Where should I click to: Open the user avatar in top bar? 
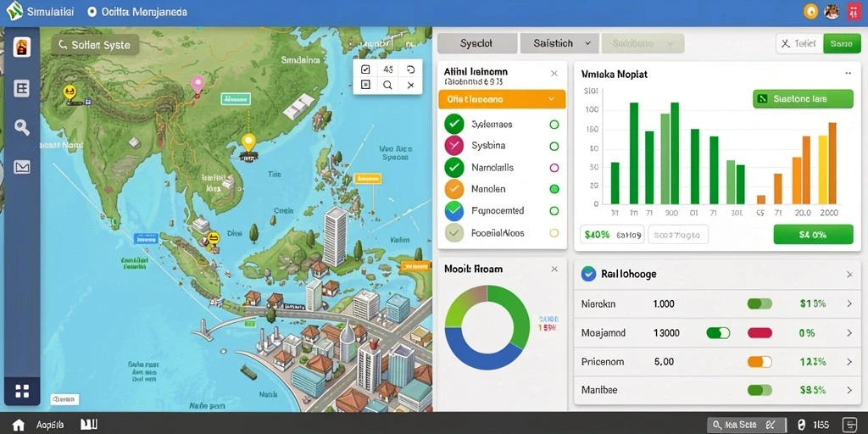pos(832,12)
